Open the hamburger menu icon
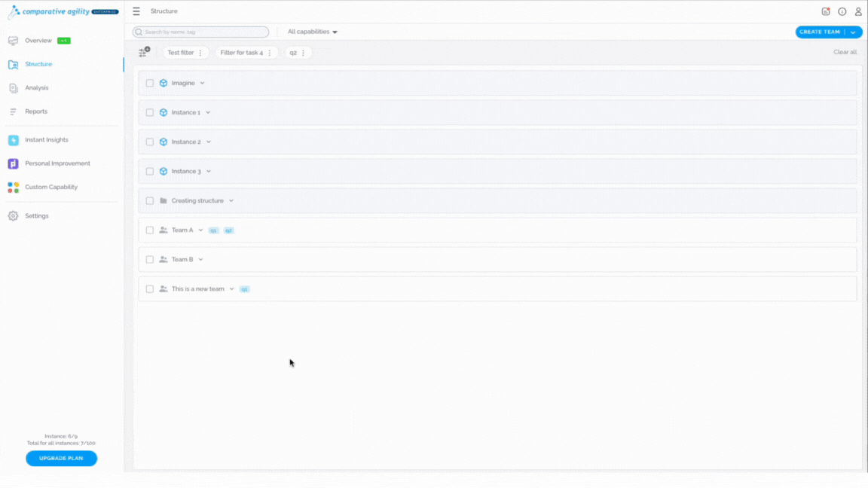 [136, 11]
